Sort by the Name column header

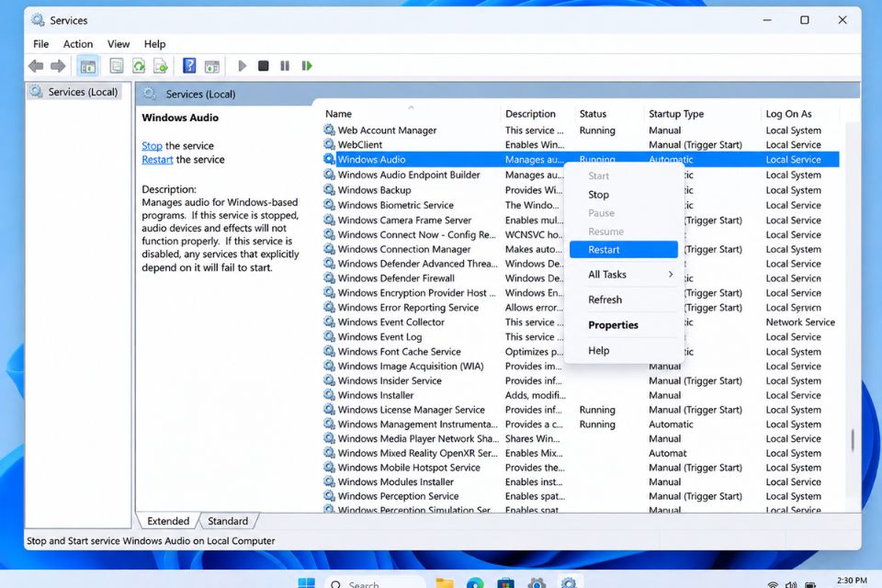click(x=410, y=114)
